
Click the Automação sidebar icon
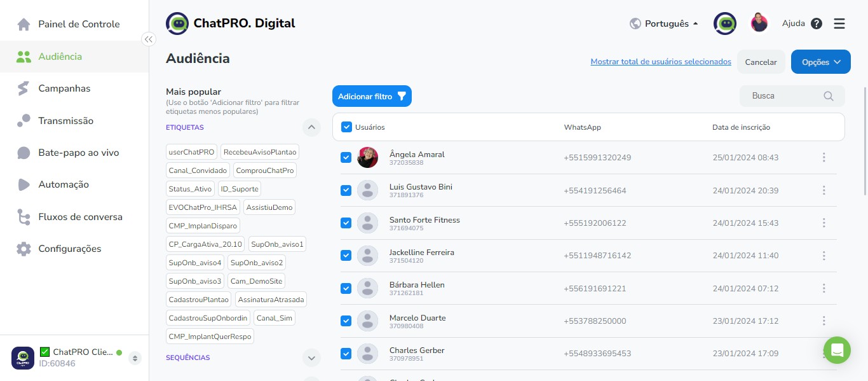(x=24, y=184)
